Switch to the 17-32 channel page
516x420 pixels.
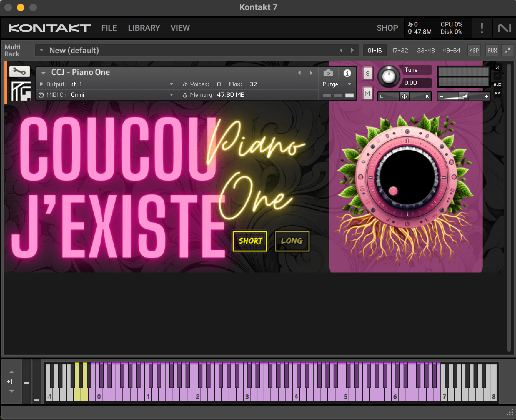tap(400, 50)
